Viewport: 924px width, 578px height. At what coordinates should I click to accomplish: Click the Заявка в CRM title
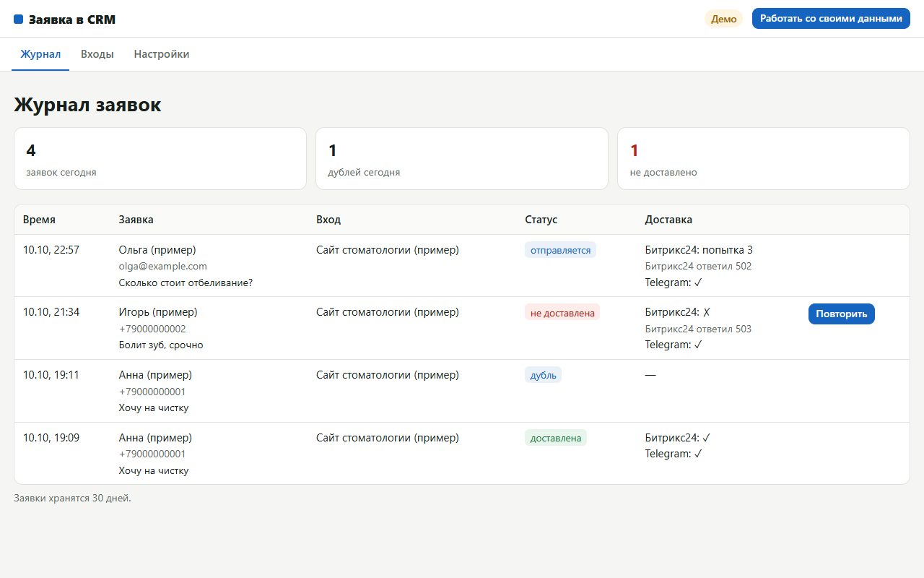point(72,20)
